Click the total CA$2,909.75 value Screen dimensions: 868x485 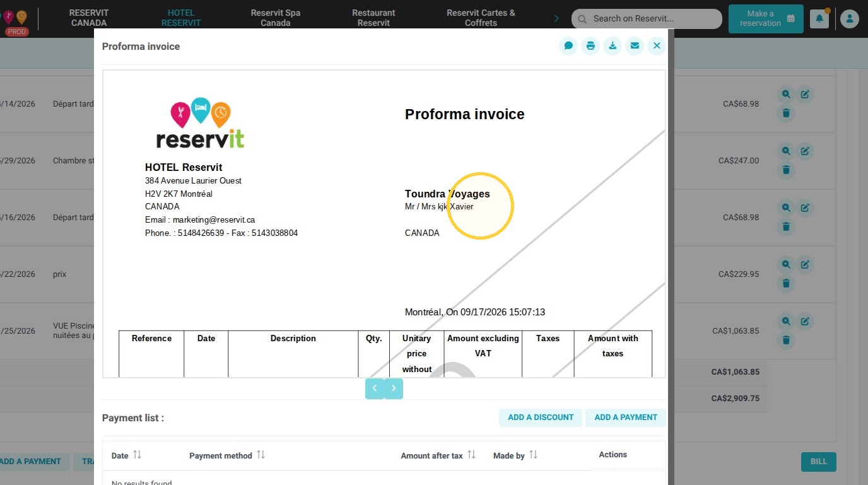(736, 399)
